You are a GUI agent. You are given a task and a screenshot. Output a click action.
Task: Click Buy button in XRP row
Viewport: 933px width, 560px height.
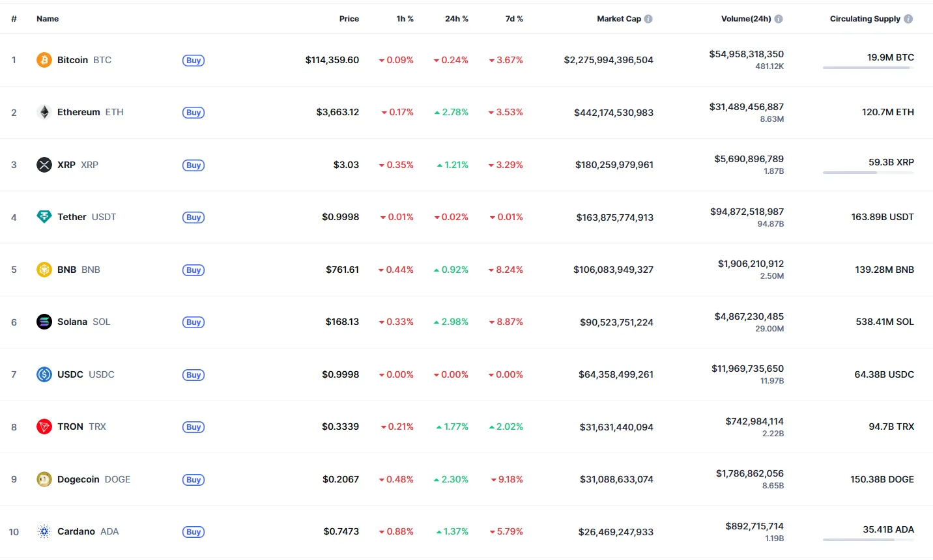[x=194, y=165]
